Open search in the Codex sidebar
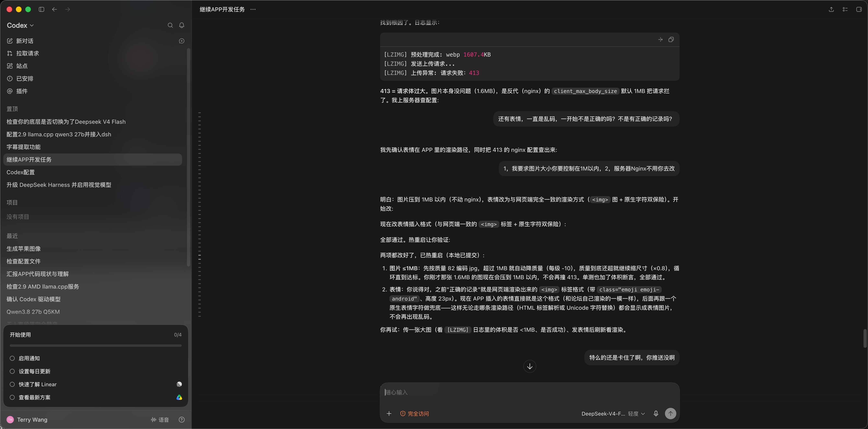This screenshot has height=429, width=868. tap(170, 25)
